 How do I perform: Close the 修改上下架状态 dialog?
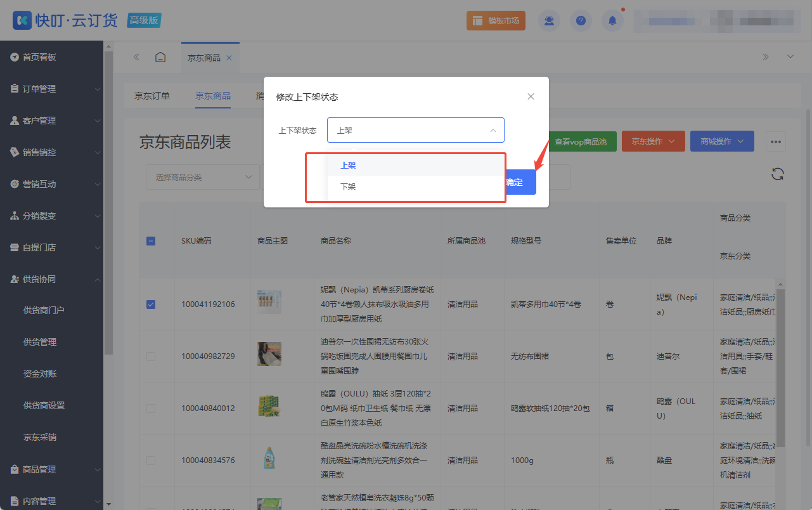click(531, 96)
